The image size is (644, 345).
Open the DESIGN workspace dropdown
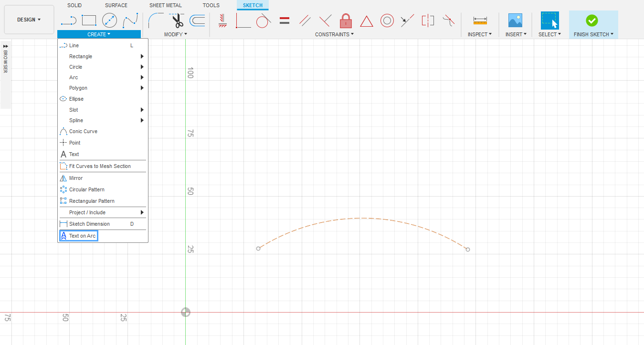tap(29, 20)
